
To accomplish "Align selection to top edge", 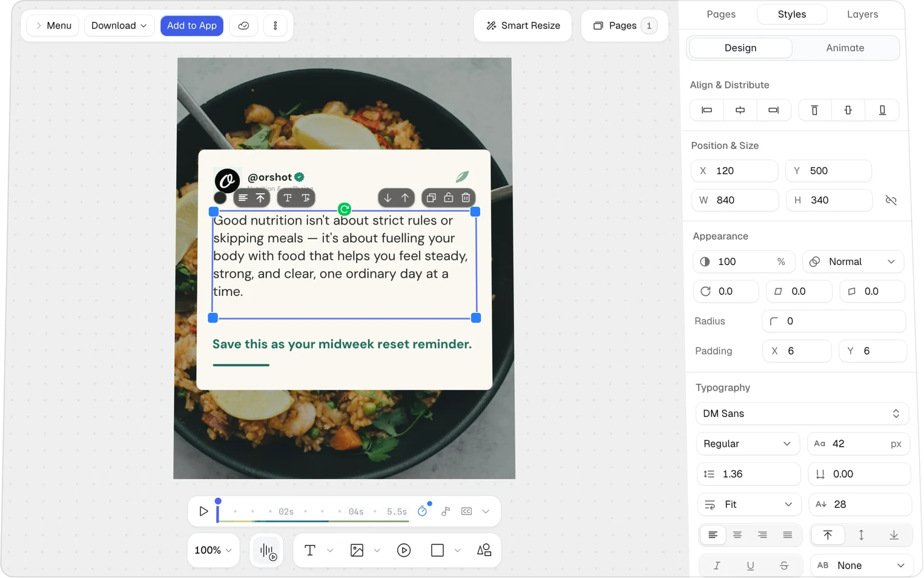I will click(x=814, y=110).
